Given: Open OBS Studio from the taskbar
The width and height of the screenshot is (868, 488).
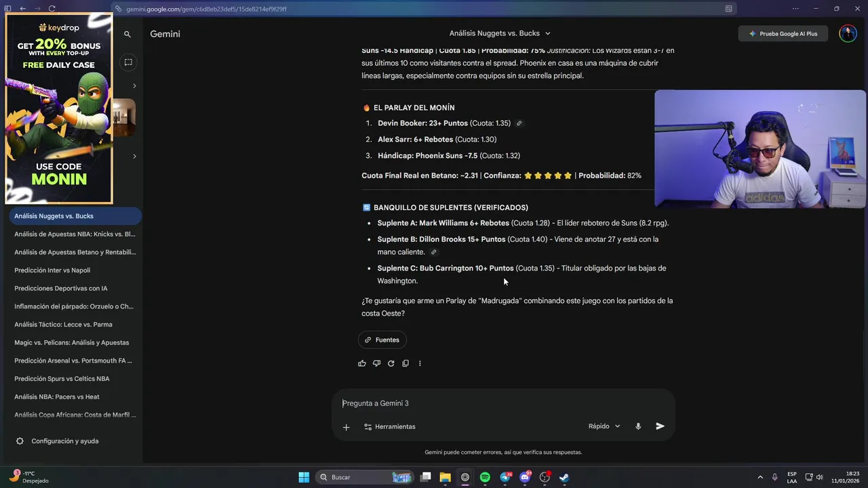Looking at the screenshot, I should 545,477.
